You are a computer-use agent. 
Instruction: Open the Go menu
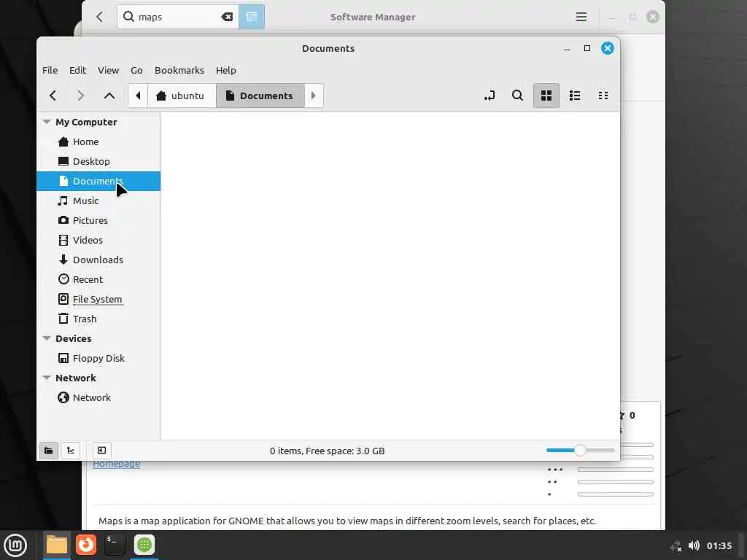tap(136, 71)
